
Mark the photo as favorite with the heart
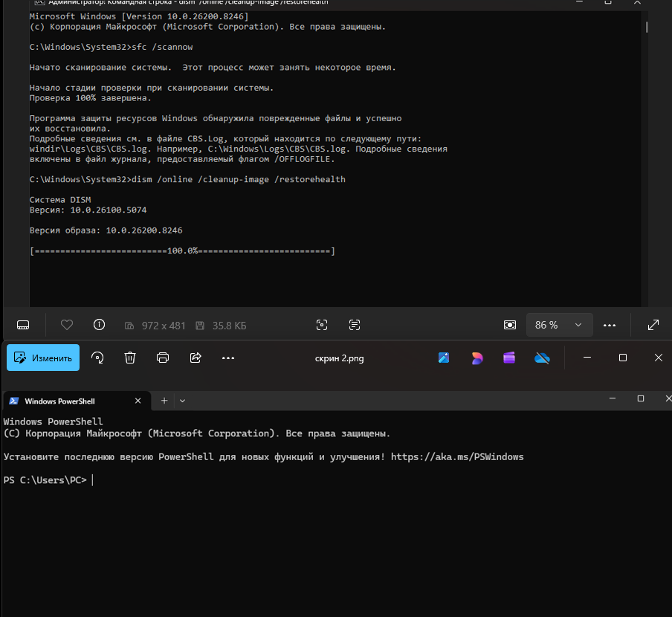click(x=67, y=325)
